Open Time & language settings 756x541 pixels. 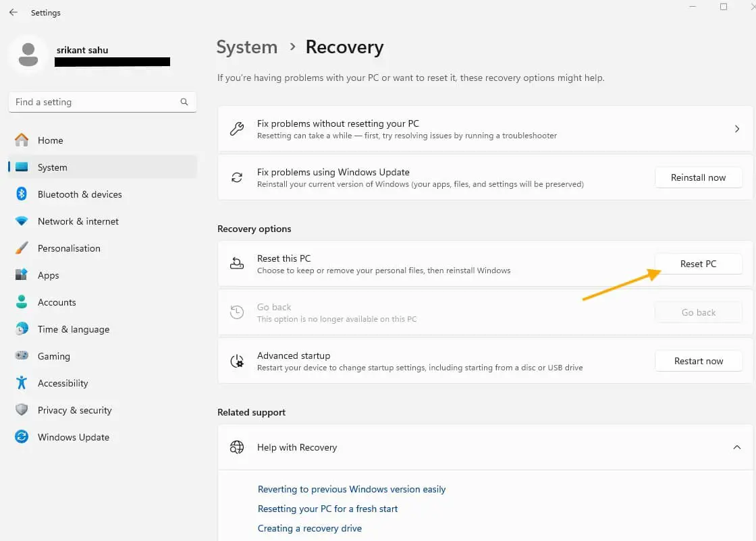pyautogui.click(x=102, y=329)
